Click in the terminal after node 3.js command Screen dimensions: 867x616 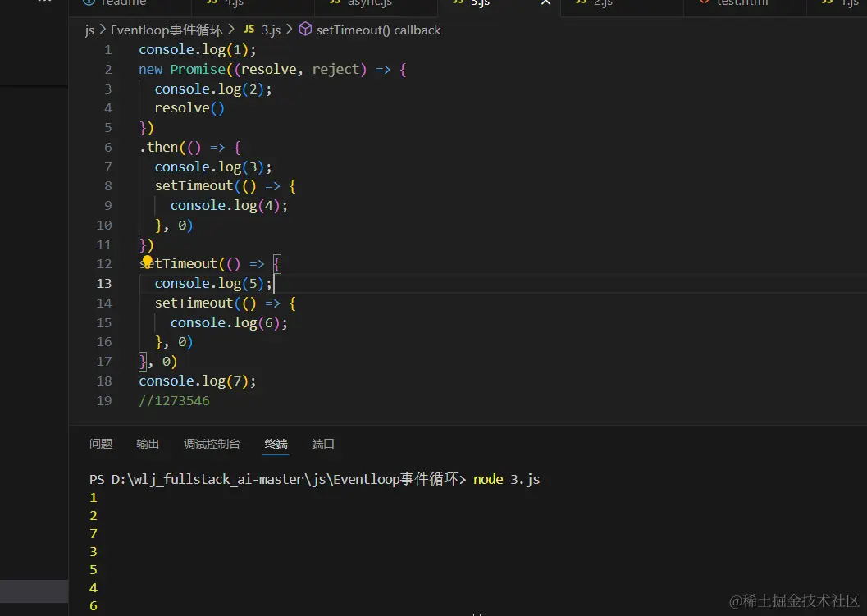(x=558, y=479)
